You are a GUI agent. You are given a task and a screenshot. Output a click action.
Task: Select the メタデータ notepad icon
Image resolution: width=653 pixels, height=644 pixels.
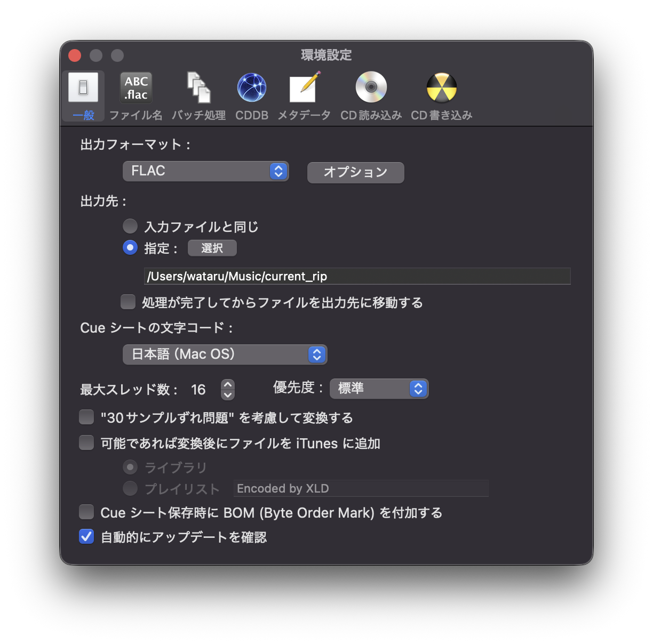[304, 88]
